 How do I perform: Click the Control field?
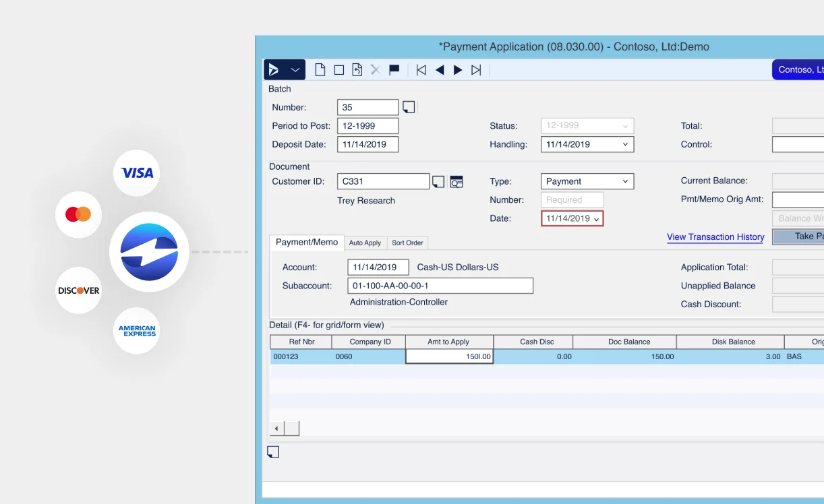click(798, 144)
